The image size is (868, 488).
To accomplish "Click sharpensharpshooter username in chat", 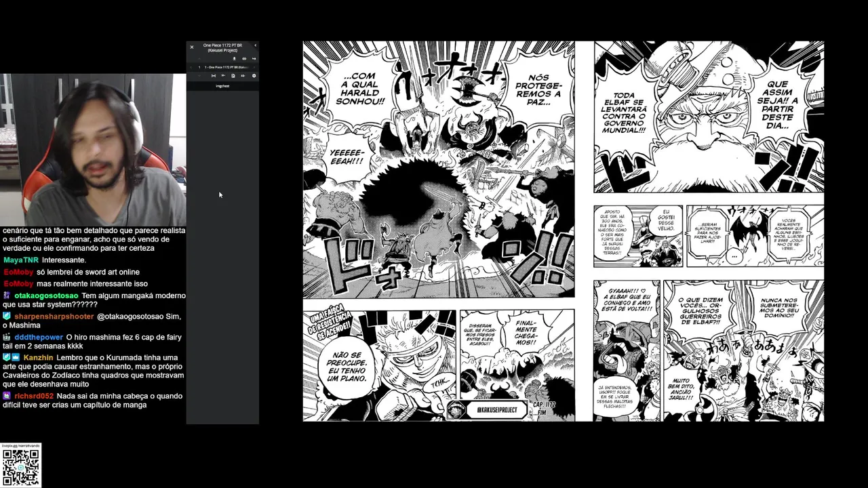I will point(54,317).
